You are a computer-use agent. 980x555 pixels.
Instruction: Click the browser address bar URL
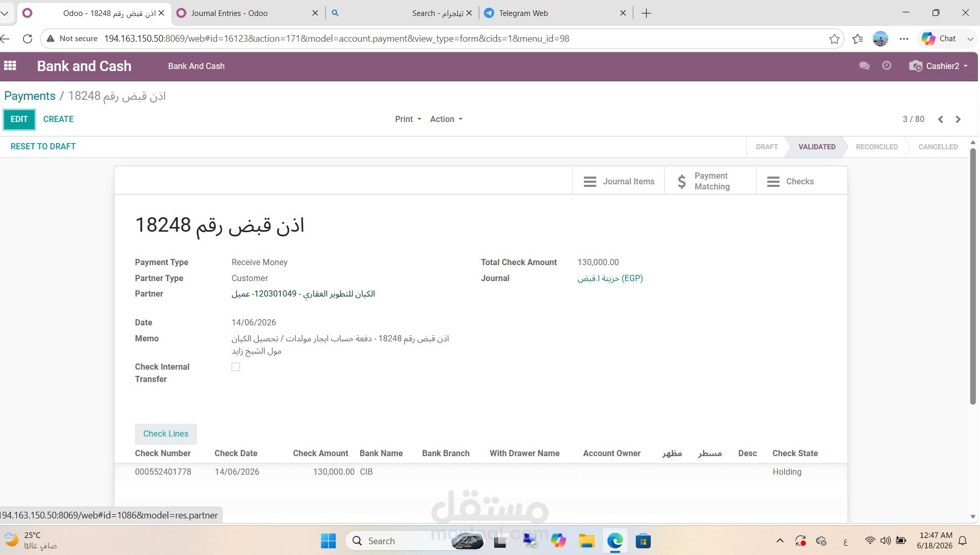[x=336, y=39]
